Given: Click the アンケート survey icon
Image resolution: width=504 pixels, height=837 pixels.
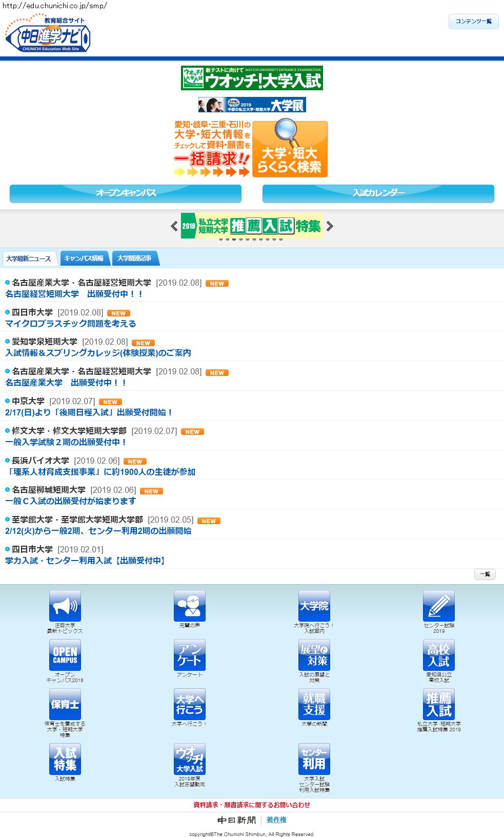Looking at the screenshot, I should click(x=190, y=655).
